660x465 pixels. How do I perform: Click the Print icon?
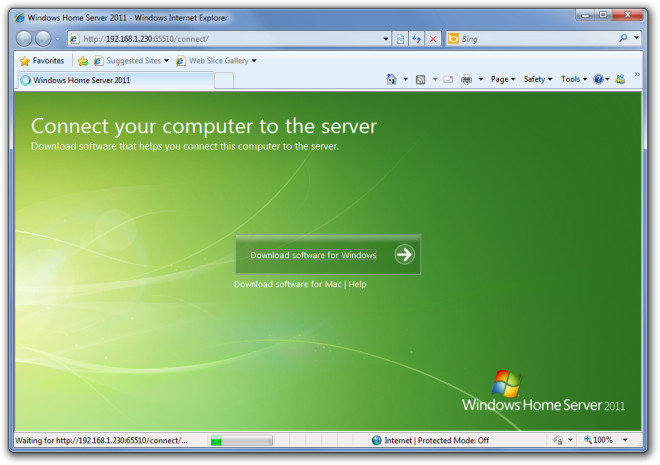pyautogui.click(x=466, y=79)
